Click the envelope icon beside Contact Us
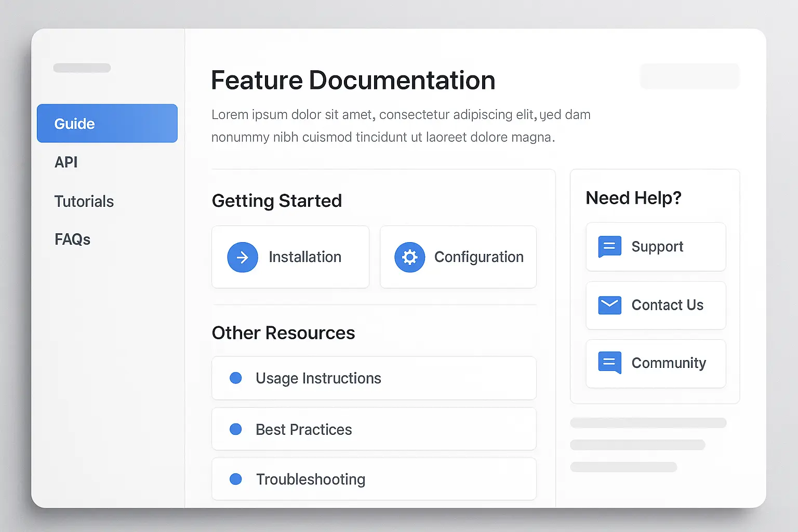Screen dimensions: 798x532 pyautogui.click(x=609, y=305)
